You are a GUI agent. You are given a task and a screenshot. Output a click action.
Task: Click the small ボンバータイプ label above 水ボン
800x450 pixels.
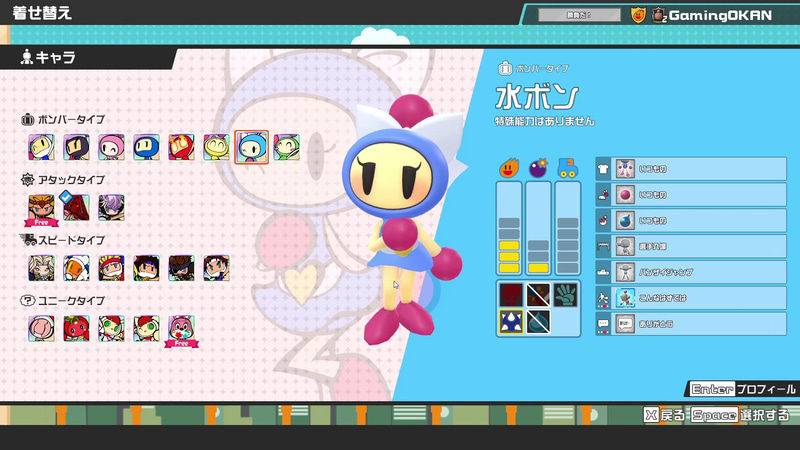[x=542, y=68]
